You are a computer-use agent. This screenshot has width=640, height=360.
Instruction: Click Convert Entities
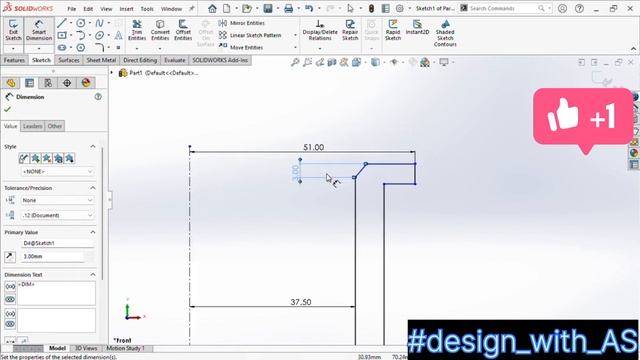tap(160, 30)
